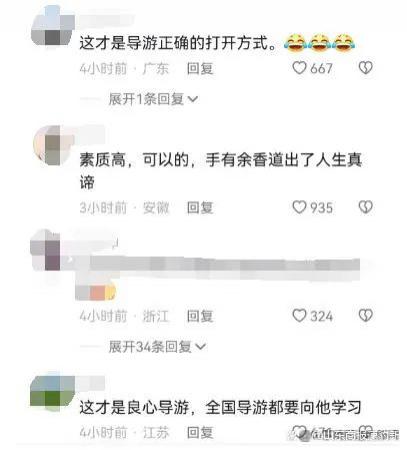Reply to the Anhui comment
Image resolution: width=407 pixels, height=450 pixels.
(x=200, y=208)
